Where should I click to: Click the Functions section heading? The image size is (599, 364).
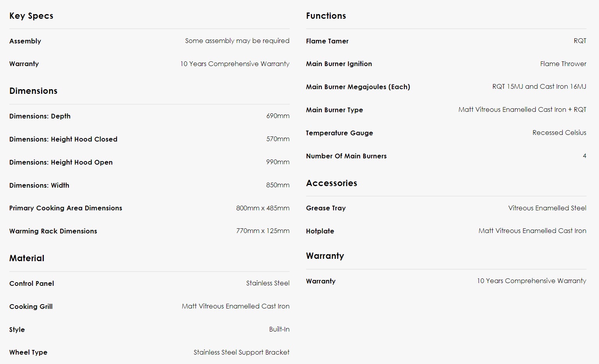pos(326,16)
